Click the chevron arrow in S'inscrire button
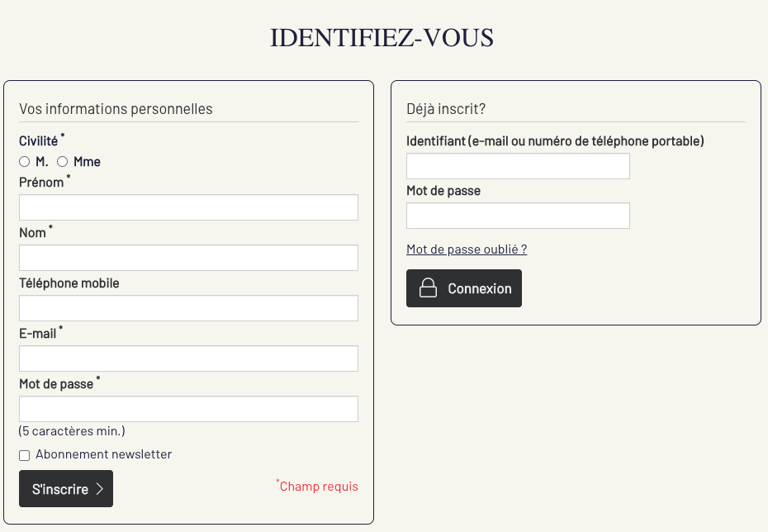Image resolution: width=768 pixels, height=532 pixels. pos(100,489)
